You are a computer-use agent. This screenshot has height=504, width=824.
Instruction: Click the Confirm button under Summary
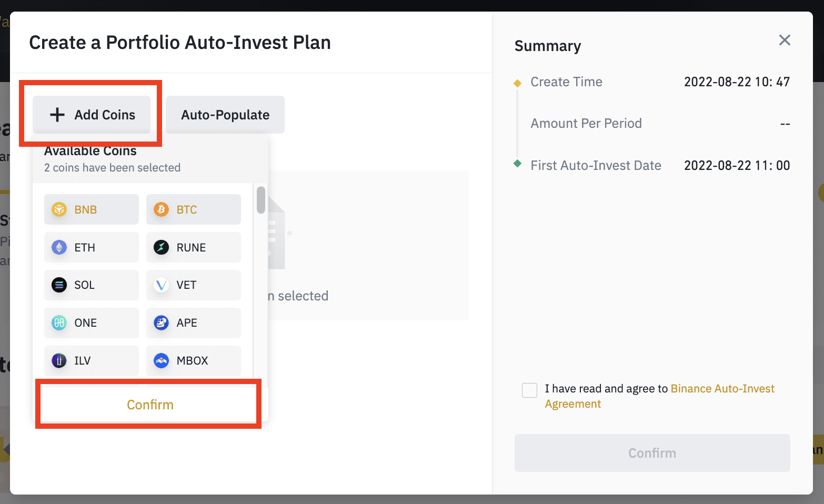(x=652, y=453)
